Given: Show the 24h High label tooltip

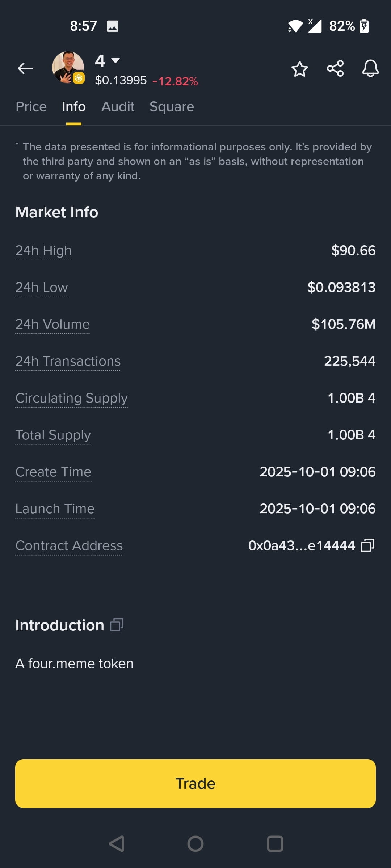Looking at the screenshot, I should click(43, 250).
